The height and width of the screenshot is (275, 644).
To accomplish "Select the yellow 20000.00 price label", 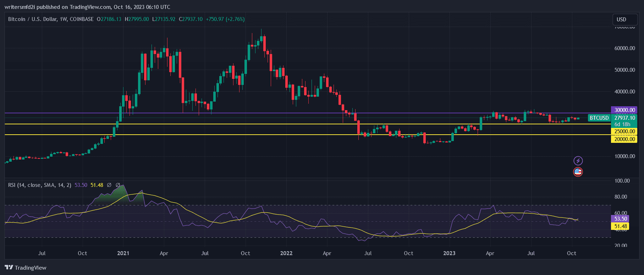I will point(624,139).
